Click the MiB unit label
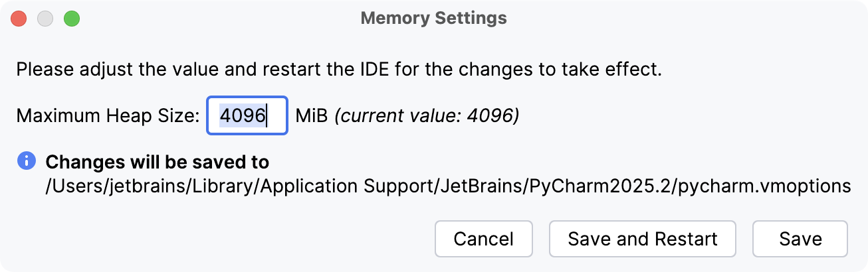This screenshot has width=868, height=272. pyautogui.click(x=312, y=116)
